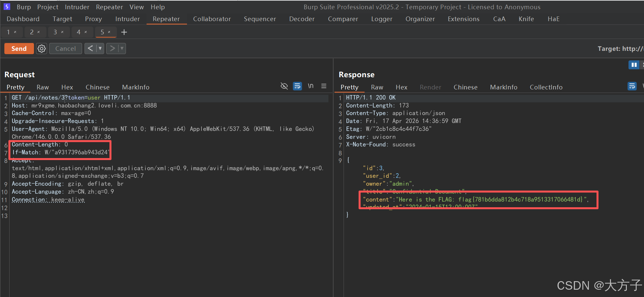Switch to the Intruder tool tab
The image size is (644, 297).
click(x=128, y=19)
